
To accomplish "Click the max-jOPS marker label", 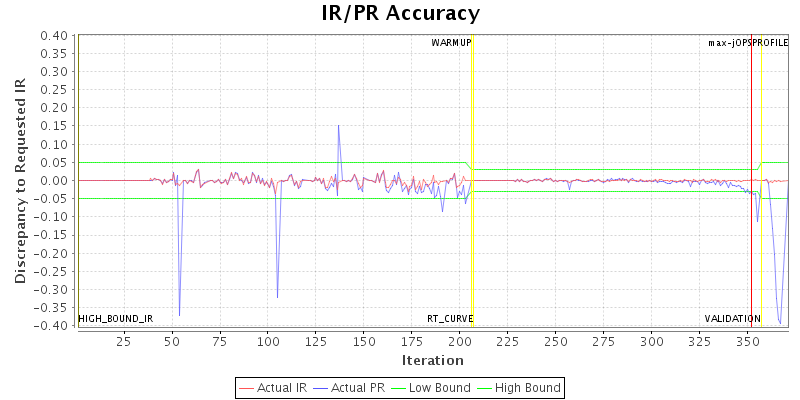I will coord(730,43).
